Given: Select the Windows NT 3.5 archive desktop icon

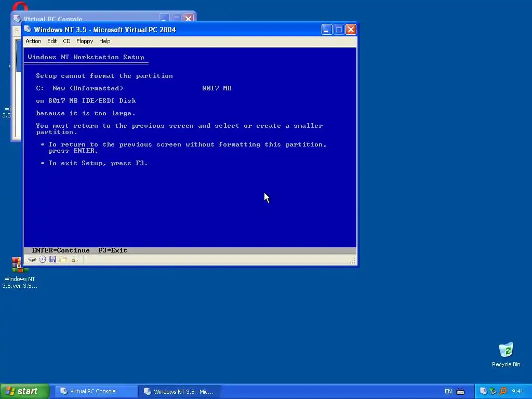Looking at the screenshot, I should 20,273.
